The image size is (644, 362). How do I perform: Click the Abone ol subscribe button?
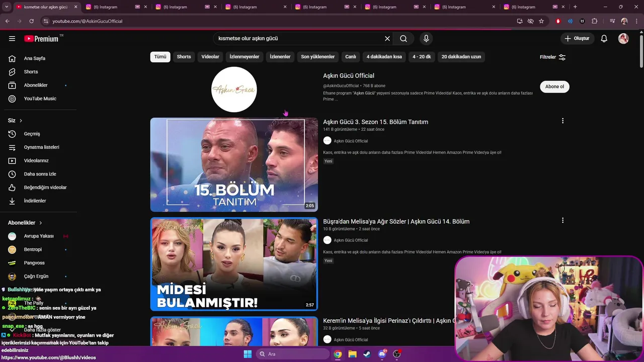pos(554,86)
